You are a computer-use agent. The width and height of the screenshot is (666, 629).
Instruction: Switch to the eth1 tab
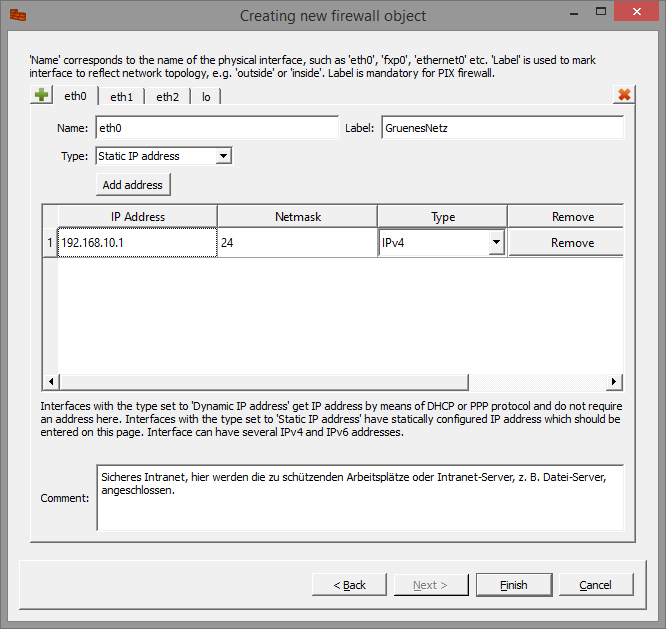coord(121,97)
